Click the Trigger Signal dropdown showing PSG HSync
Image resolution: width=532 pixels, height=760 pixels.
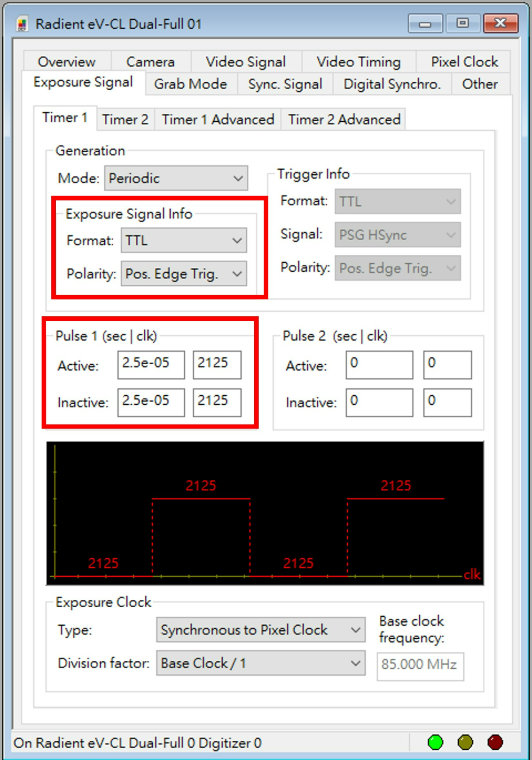(398, 235)
